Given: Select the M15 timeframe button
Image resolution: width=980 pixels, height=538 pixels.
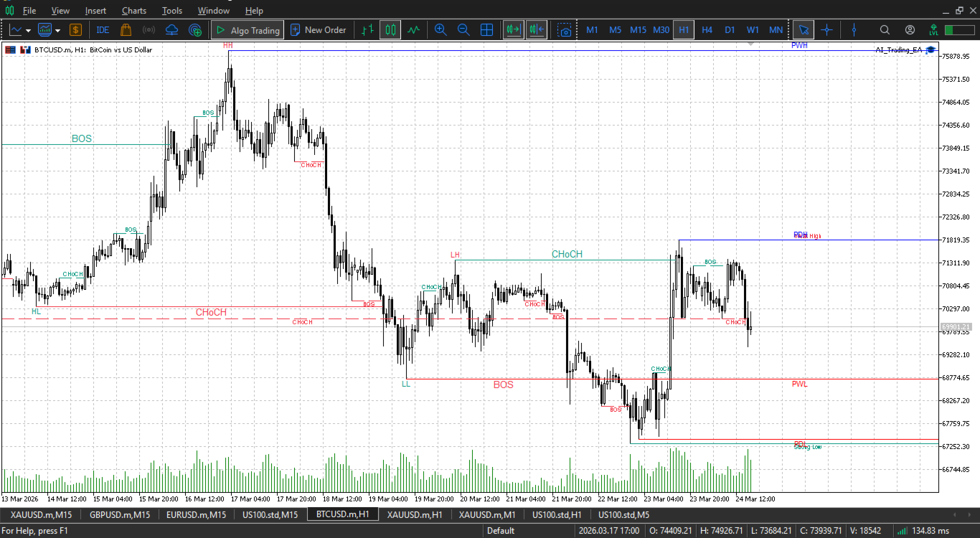Looking at the screenshot, I should click(x=638, y=30).
